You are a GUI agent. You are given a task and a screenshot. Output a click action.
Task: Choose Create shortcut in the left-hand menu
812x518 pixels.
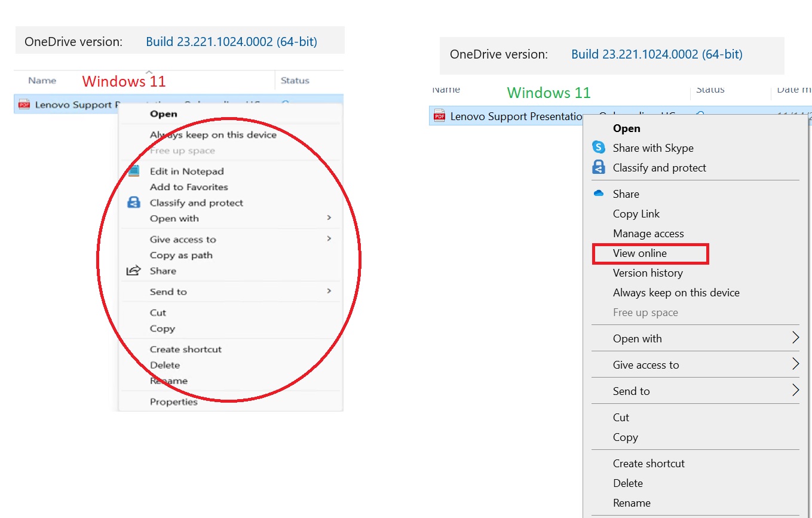click(186, 349)
